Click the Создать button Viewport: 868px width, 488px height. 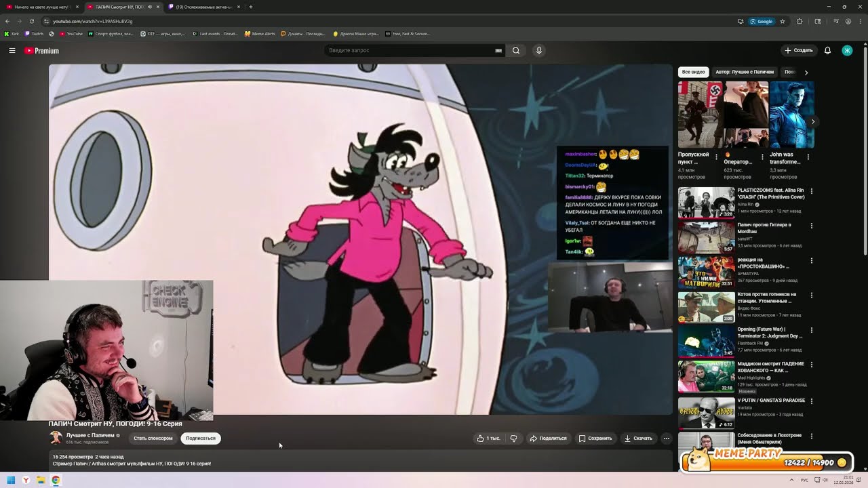[x=798, y=50]
